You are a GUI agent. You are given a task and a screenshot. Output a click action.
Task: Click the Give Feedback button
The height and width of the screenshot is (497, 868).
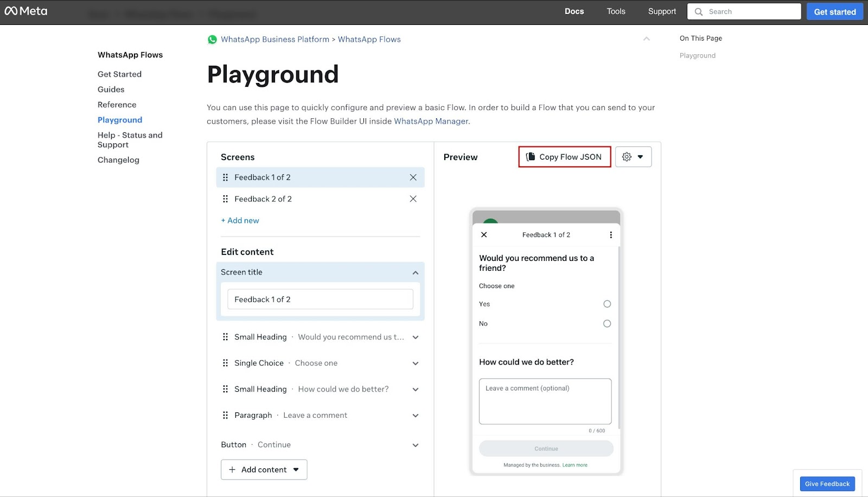point(827,484)
